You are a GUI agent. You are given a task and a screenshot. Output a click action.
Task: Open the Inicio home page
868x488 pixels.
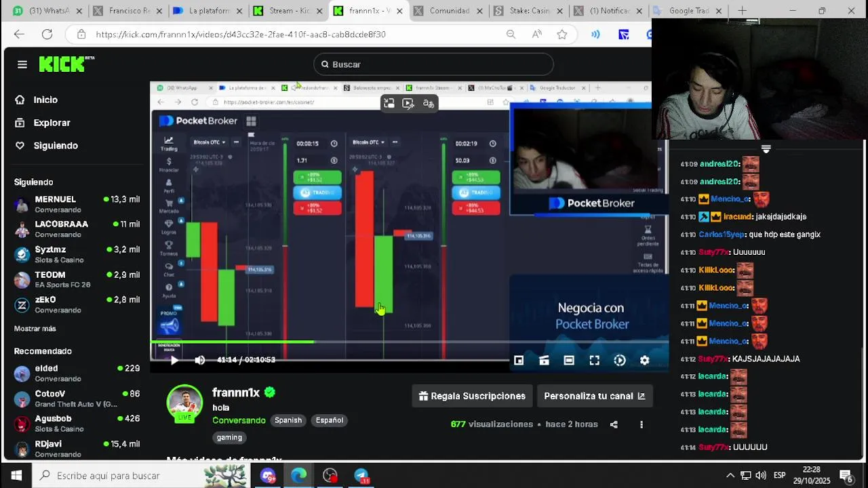(x=45, y=100)
